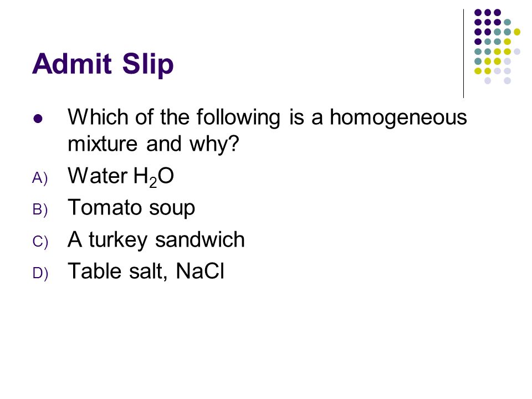Click the rightmost yellow dot in the grid

(x=516, y=32)
